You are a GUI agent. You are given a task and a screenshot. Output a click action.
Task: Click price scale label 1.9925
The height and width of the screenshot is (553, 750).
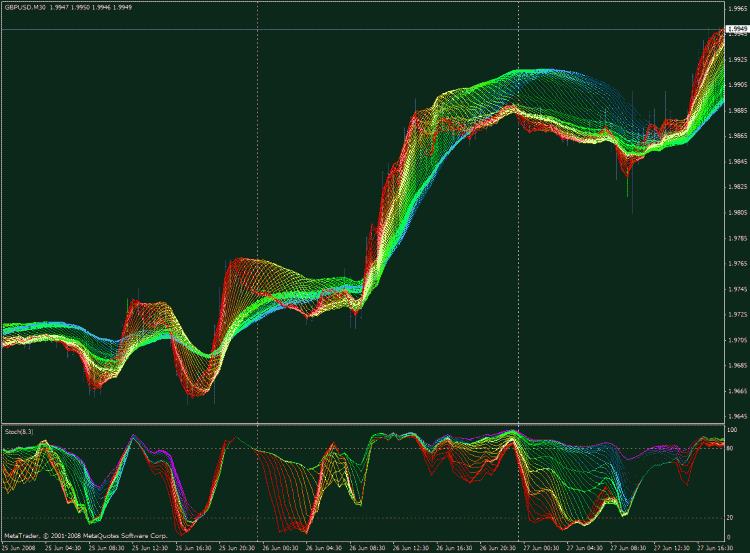coord(738,60)
